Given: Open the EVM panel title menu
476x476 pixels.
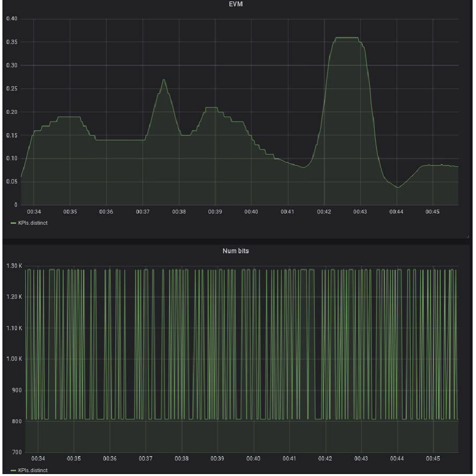Looking at the screenshot, I should [238, 3].
